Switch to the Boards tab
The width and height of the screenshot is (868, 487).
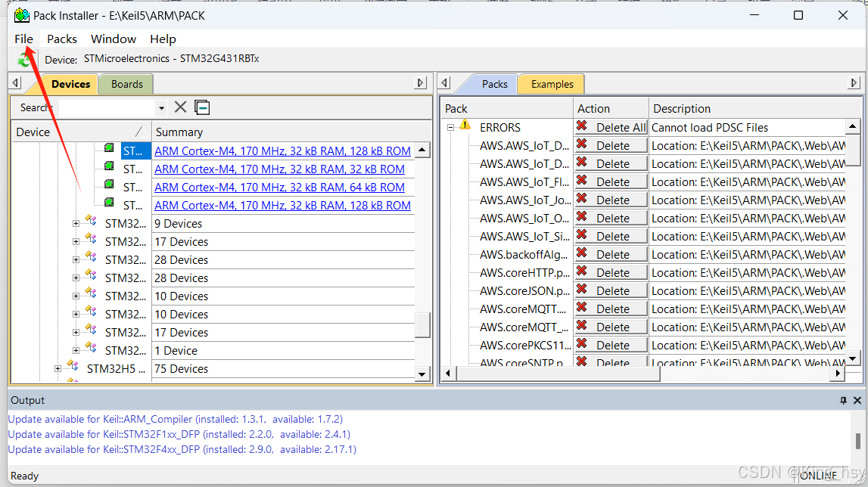coord(127,84)
